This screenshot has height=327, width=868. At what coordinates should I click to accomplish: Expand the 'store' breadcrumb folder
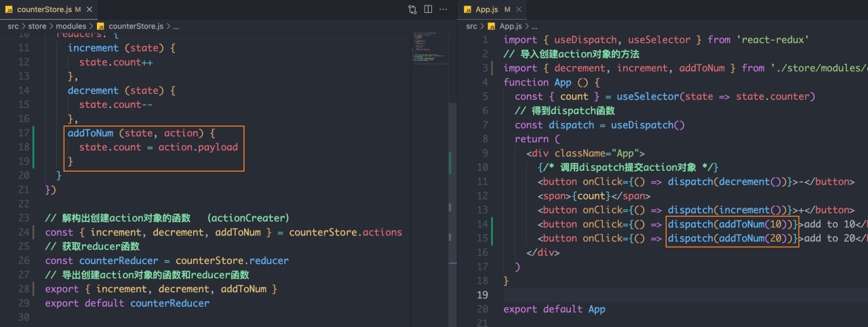[37, 26]
